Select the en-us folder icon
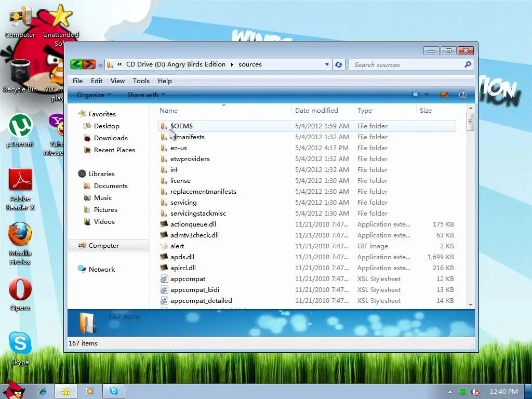532x399 pixels. click(164, 148)
